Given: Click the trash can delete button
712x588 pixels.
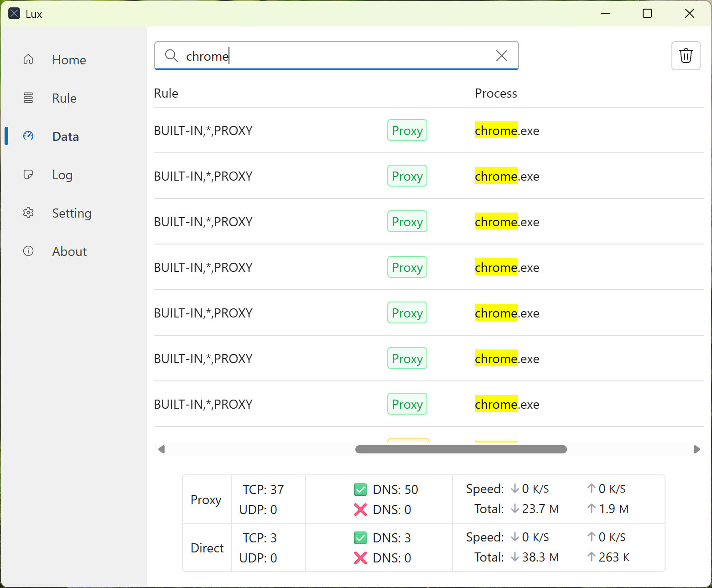Looking at the screenshot, I should click(686, 56).
